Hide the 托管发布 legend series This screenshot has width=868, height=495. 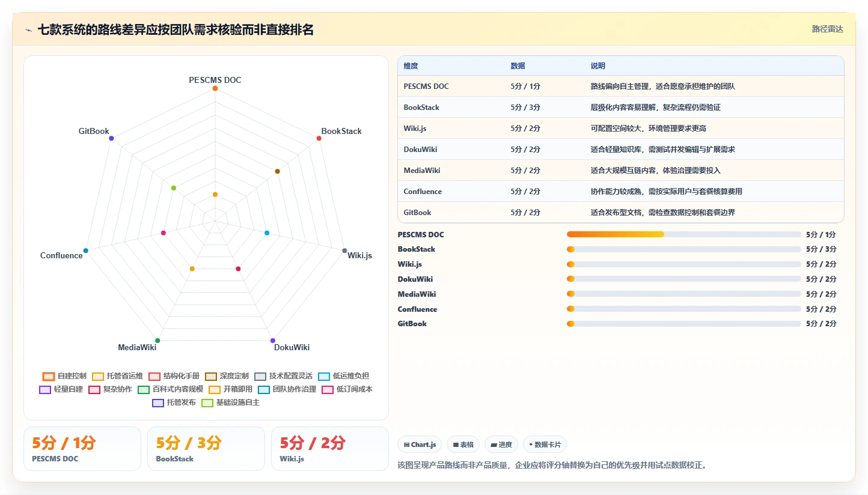tap(174, 402)
